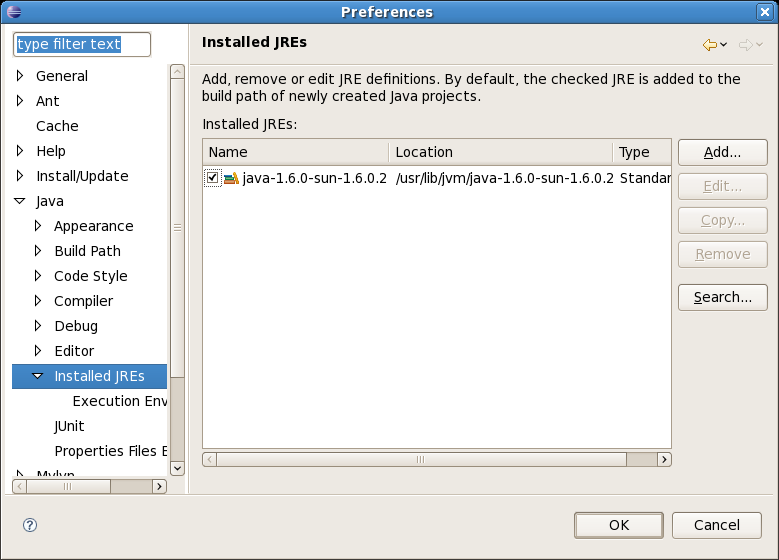779x560 pixels.
Task: Click the Search... button
Action: [x=722, y=297]
